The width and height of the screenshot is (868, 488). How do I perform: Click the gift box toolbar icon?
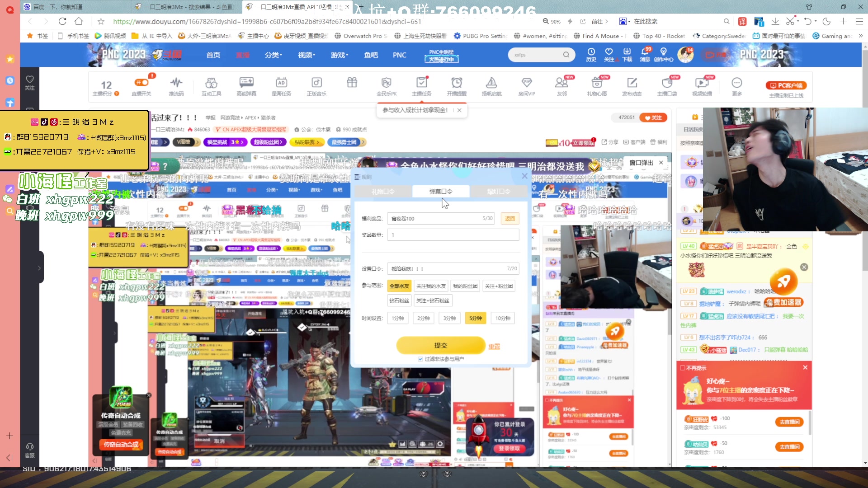[352, 83]
